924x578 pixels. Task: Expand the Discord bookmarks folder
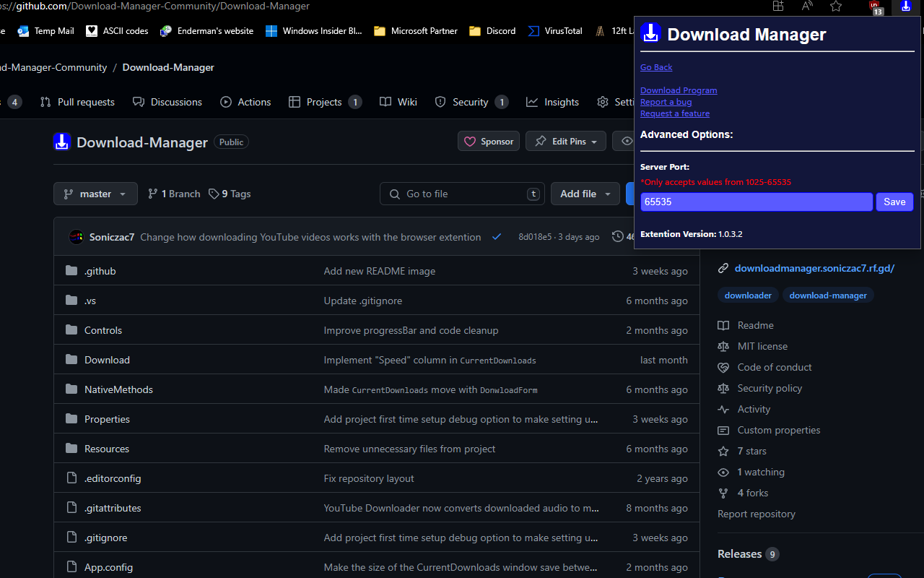[x=492, y=31]
